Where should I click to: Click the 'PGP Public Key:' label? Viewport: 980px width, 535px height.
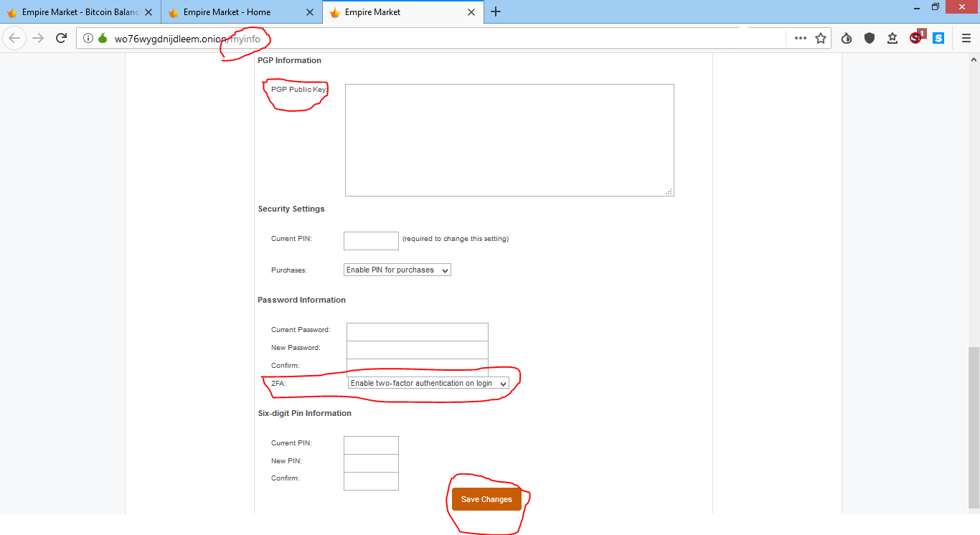(299, 90)
